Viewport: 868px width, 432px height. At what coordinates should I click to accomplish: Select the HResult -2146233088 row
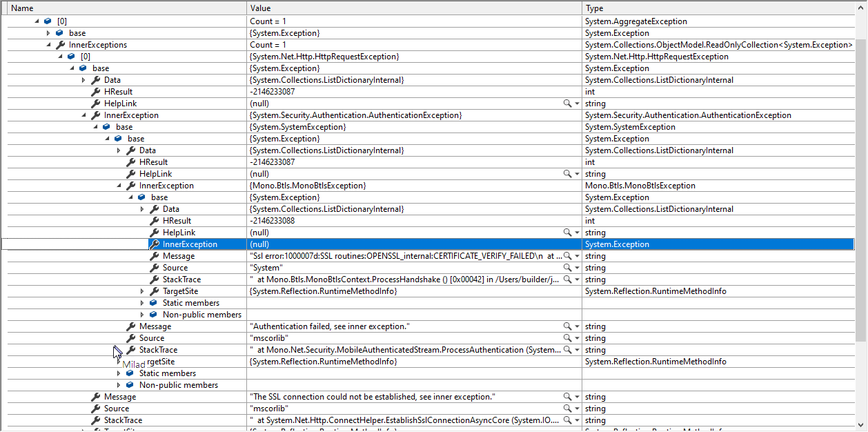pyautogui.click(x=428, y=221)
